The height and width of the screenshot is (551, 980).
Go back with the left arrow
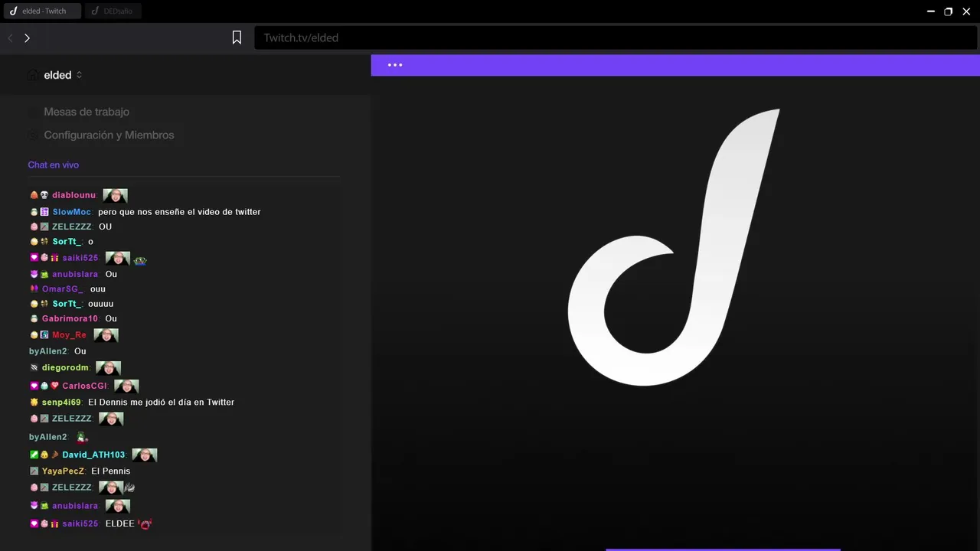11,38
